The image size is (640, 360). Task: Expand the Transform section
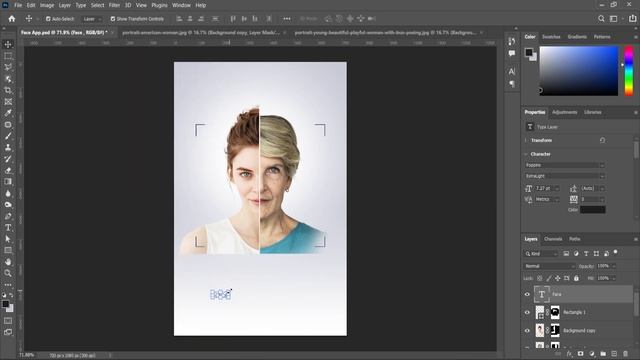point(526,140)
